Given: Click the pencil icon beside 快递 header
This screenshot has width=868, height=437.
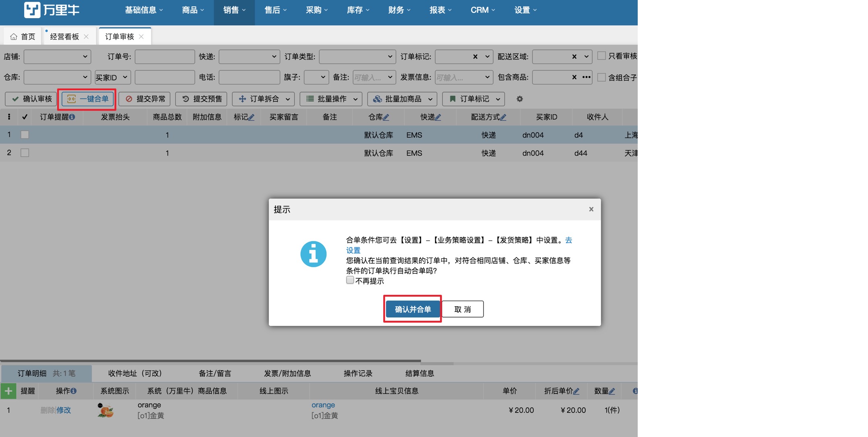Looking at the screenshot, I should tap(438, 117).
